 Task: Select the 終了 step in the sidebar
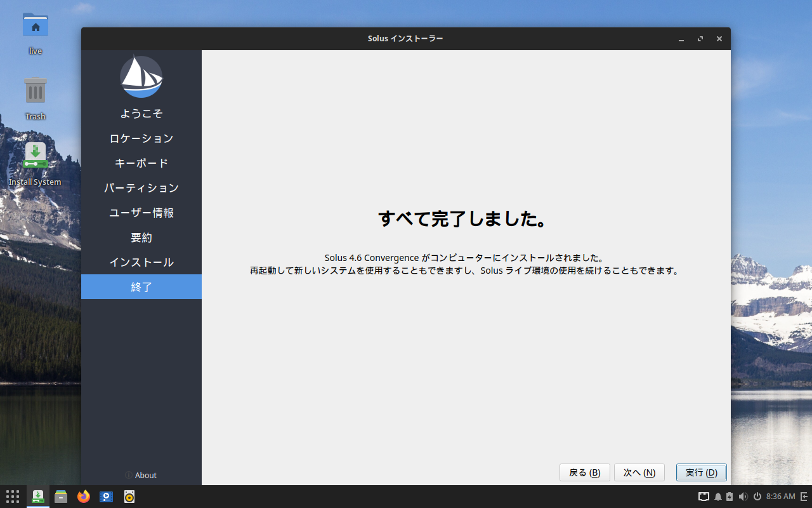[141, 286]
